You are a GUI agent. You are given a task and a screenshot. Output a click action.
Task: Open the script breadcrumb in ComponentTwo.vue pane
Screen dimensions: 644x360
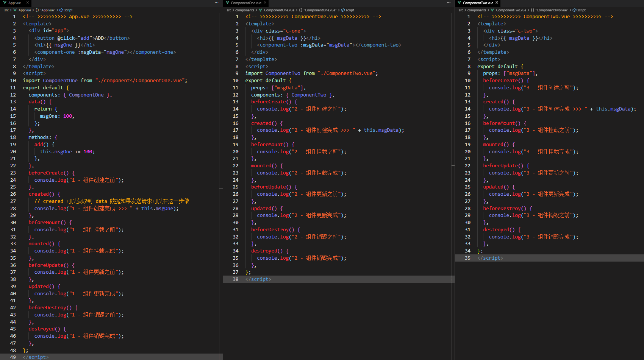coord(579,10)
